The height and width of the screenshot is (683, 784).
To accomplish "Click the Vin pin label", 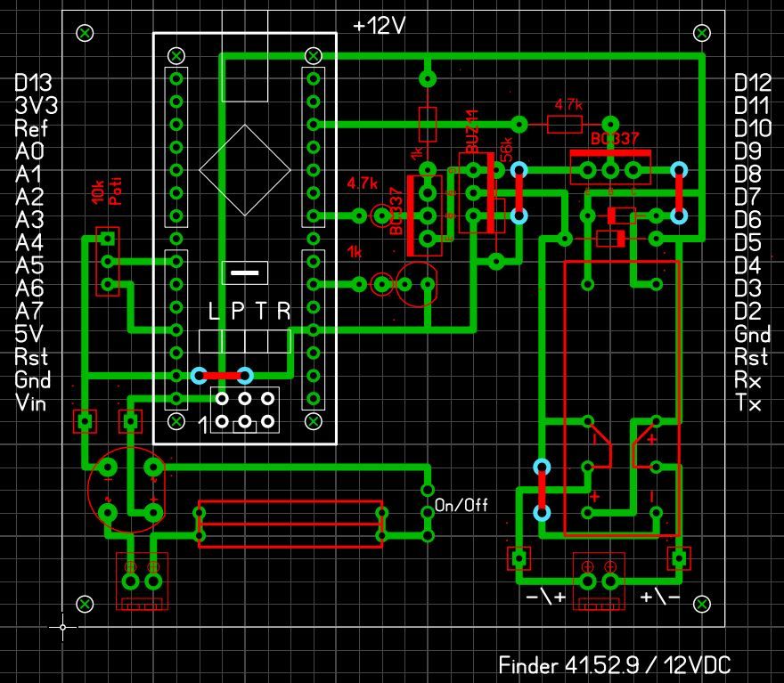I will pos(32,404).
